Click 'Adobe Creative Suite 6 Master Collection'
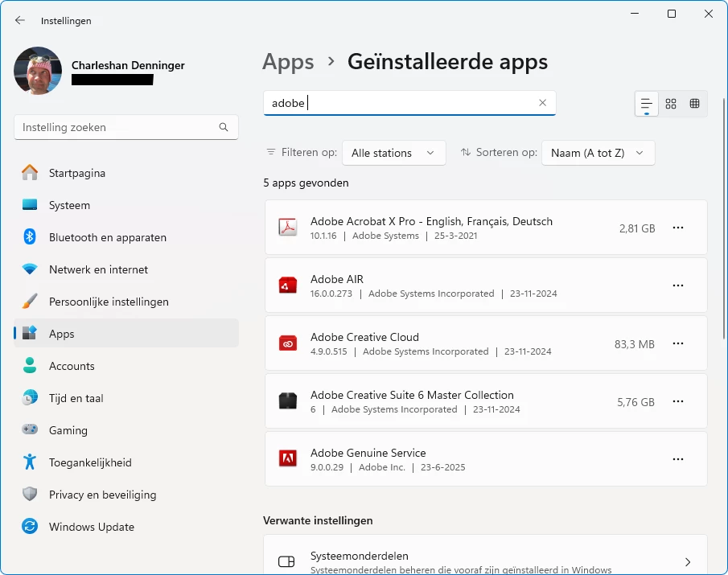The width and height of the screenshot is (728, 575). [412, 395]
